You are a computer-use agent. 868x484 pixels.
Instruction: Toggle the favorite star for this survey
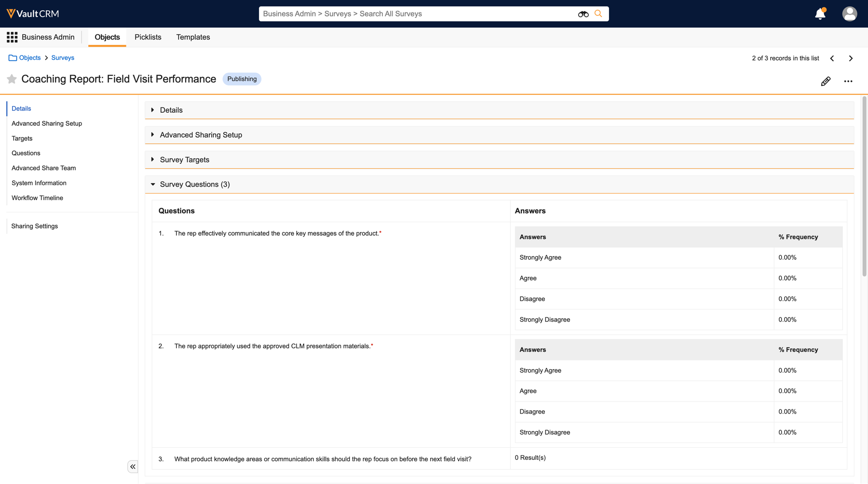coord(12,79)
